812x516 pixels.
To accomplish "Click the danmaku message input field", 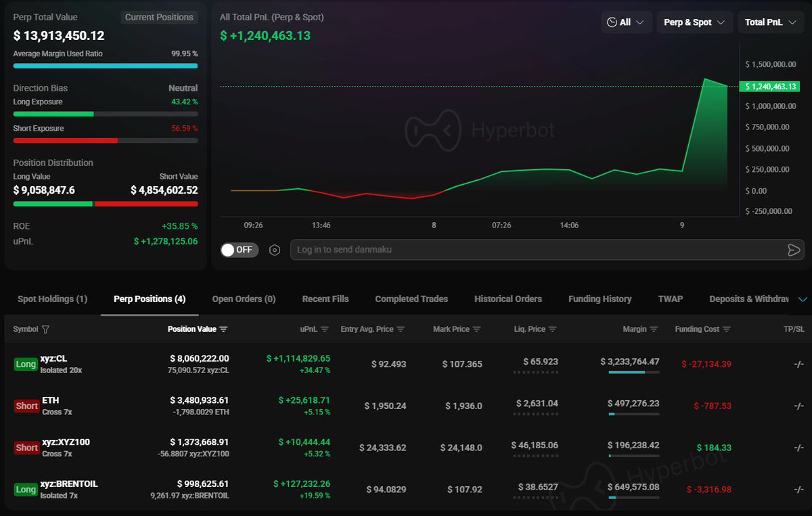I will point(535,250).
